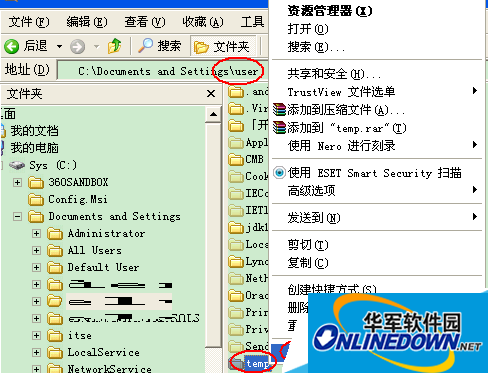Collapse the Documents and Settings node
Viewport: 488px width, 373px height.
tap(17, 217)
